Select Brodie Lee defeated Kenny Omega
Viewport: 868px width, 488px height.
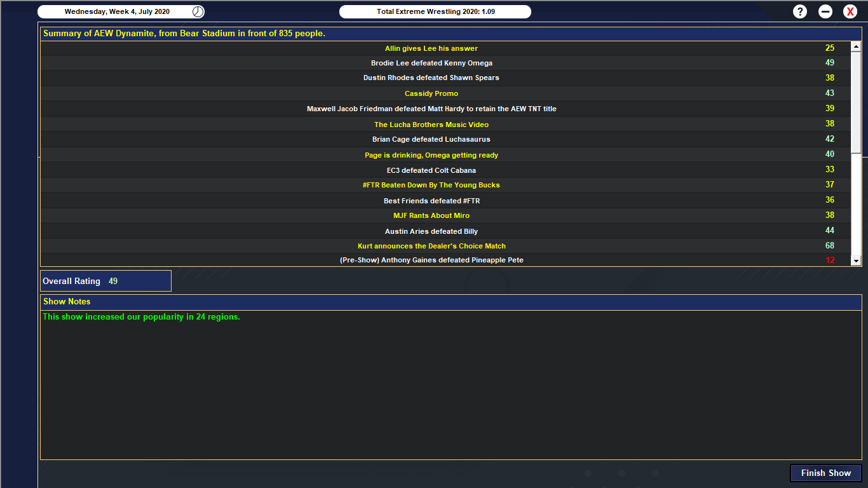[x=431, y=63]
